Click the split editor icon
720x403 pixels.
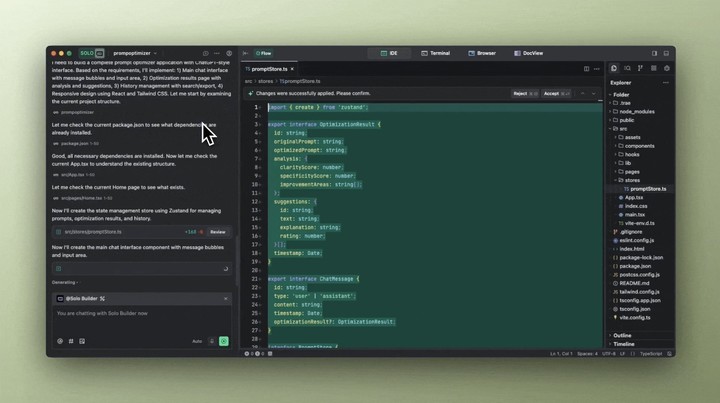(655, 53)
